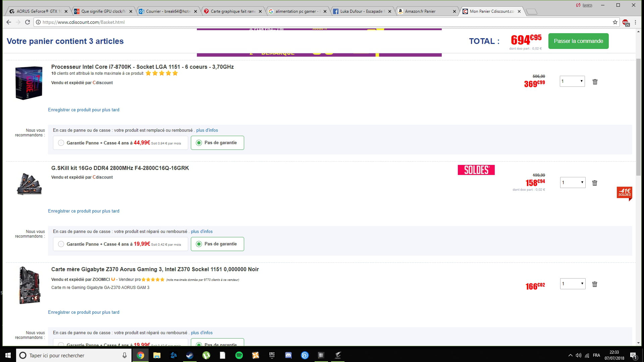
Task: Open Gigabyte Z370 Aorus Gaming 3 title
Action: 155,269
